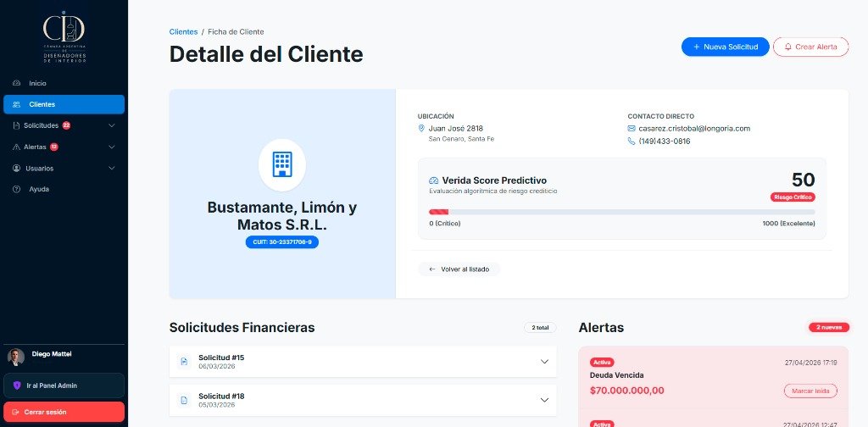Viewport: 868px width, 427px height.
Task: Click the gauge icon by Verida Score Predictivo
Action: 433,180
